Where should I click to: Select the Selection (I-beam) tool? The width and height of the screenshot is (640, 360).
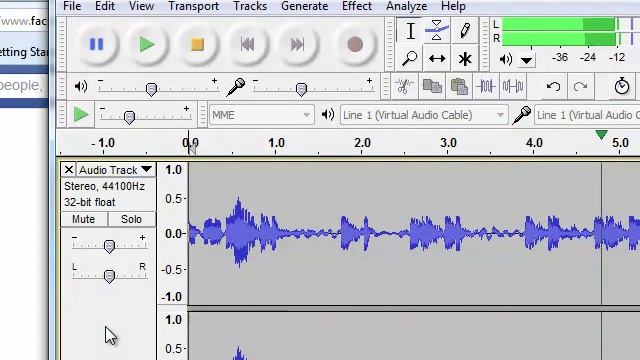[410, 31]
